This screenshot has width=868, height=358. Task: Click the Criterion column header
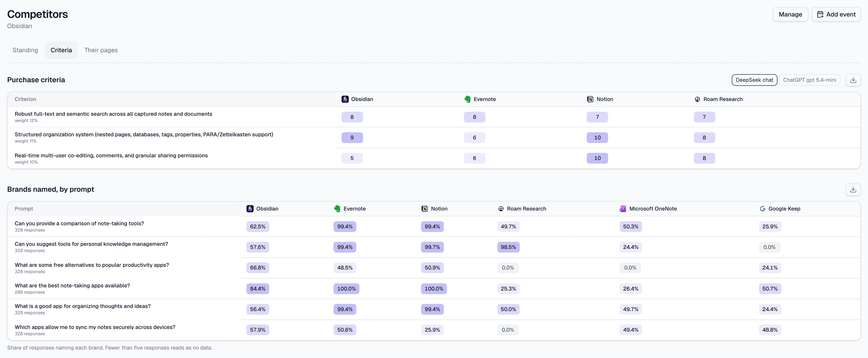tap(25, 99)
